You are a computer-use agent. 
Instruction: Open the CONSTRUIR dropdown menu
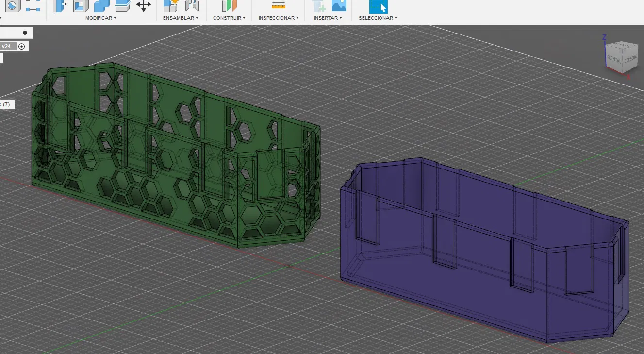pos(229,18)
